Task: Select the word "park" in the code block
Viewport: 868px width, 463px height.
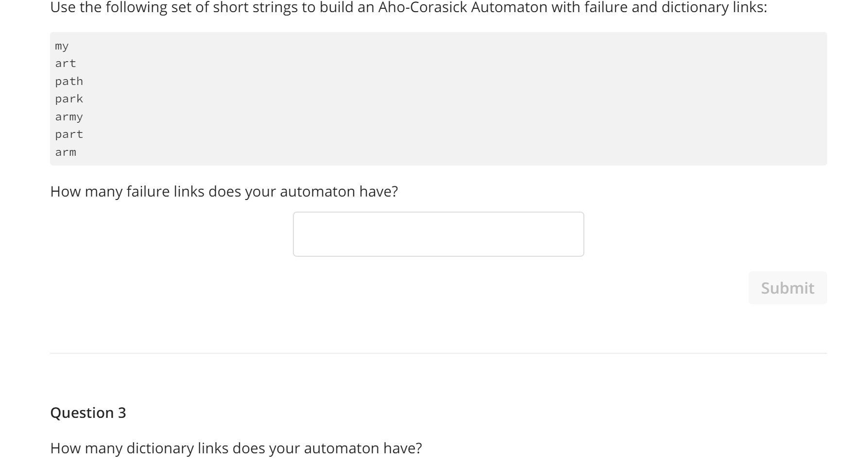Action: coord(68,99)
